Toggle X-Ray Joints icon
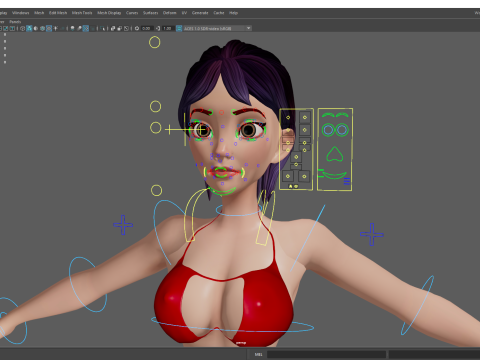The image size is (480, 360). tap(126, 28)
